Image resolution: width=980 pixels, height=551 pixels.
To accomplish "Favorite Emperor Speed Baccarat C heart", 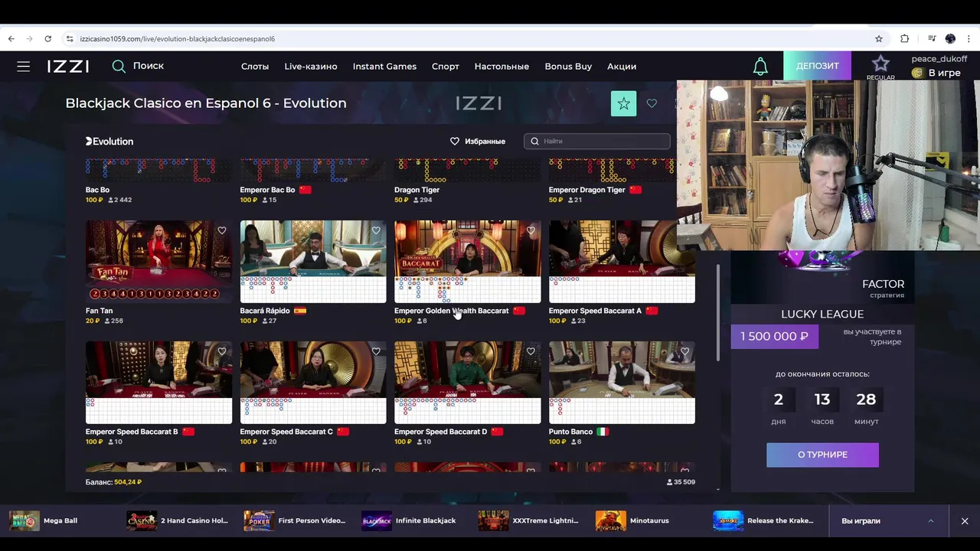I will tap(376, 351).
